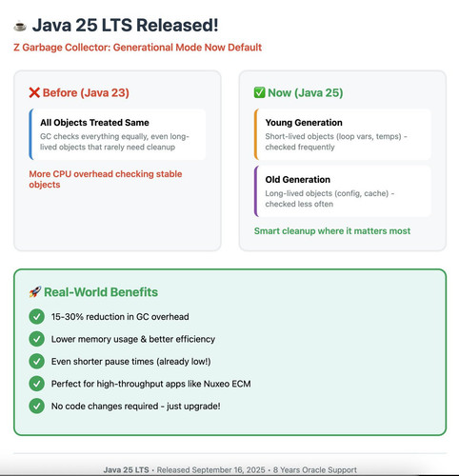The image size is (459, 476).
Task: Click the 'Lower memory usage & better efficiency' text
Action: tap(133, 339)
